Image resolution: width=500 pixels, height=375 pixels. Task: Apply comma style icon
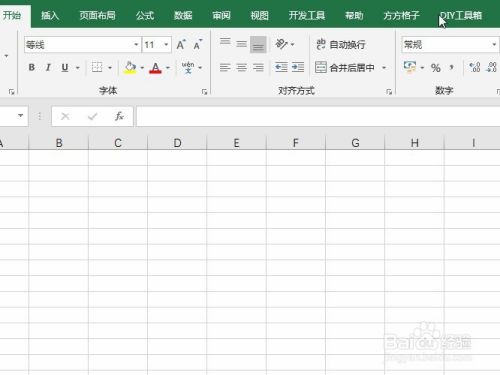452,68
